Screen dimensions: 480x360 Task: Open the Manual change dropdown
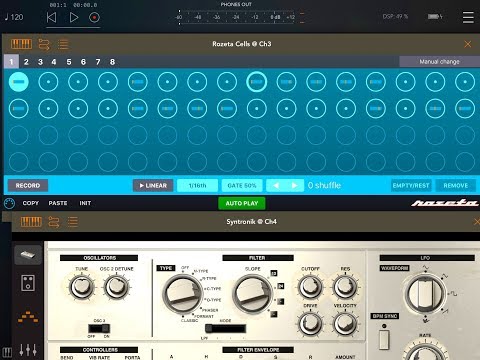(x=439, y=62)
